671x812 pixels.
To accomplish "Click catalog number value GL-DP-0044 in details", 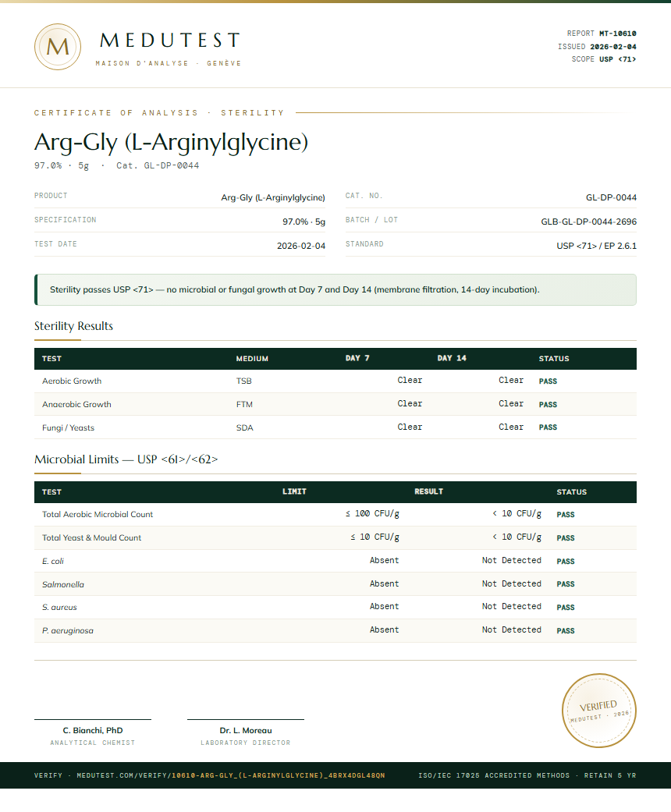I will pos(611,197).
